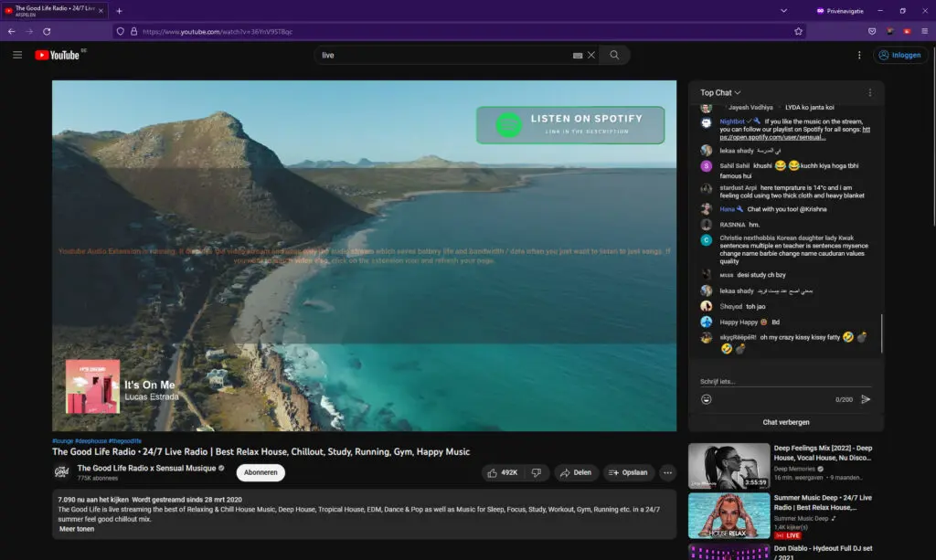The image size is (936, 560).
Task: Click the Listen on Spotify banner
Action: point(570,125)
